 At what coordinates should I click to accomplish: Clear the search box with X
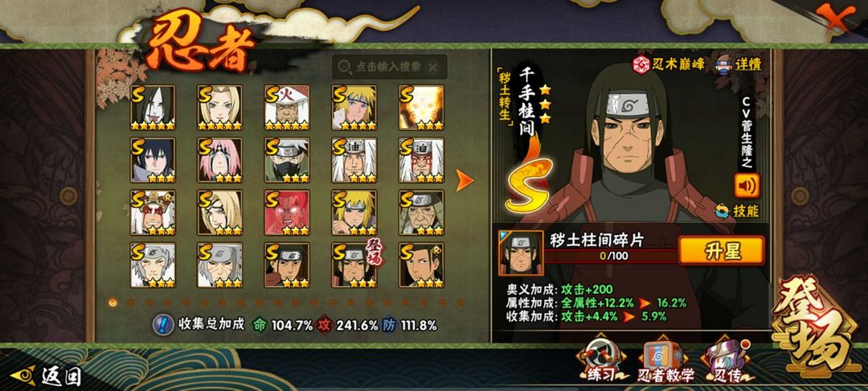pos(432,67)
